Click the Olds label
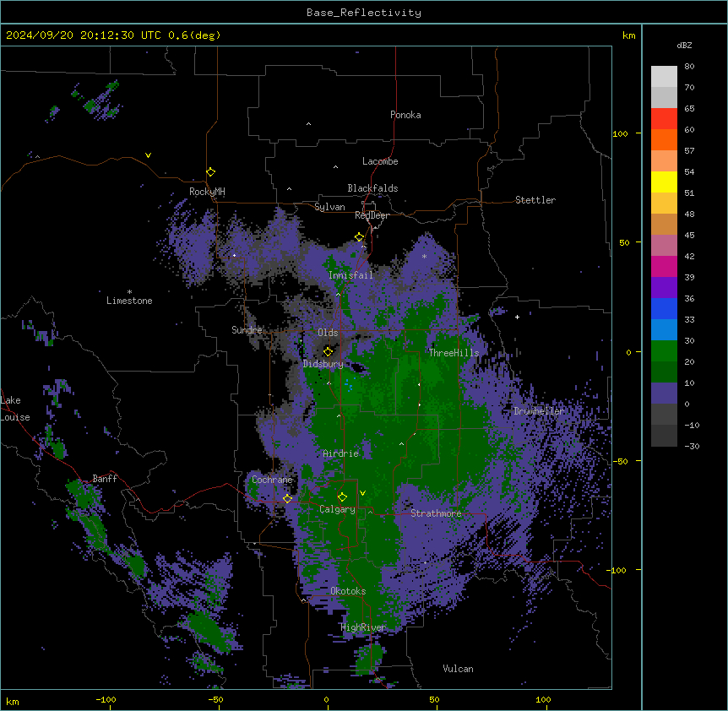 328,333
